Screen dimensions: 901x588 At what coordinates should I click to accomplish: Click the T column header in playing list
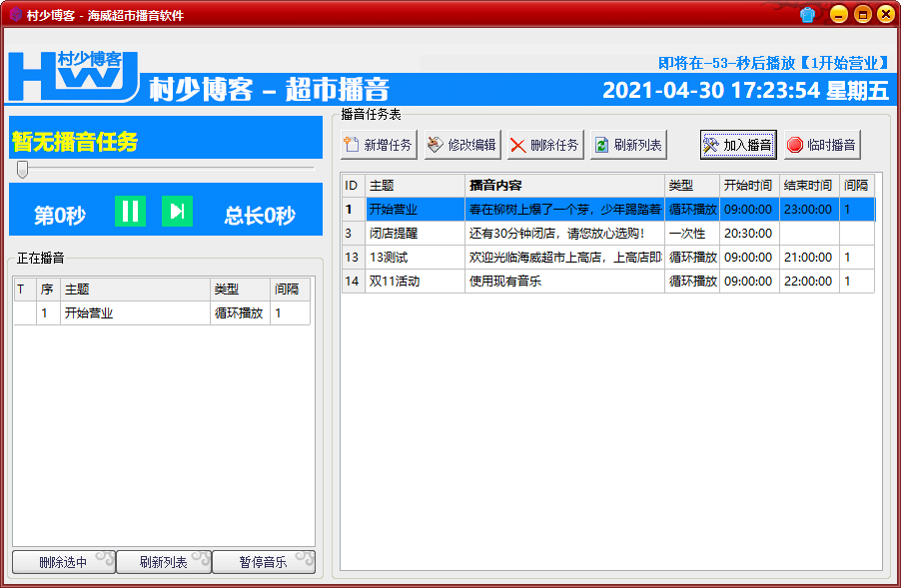click(x=25, y=289)
